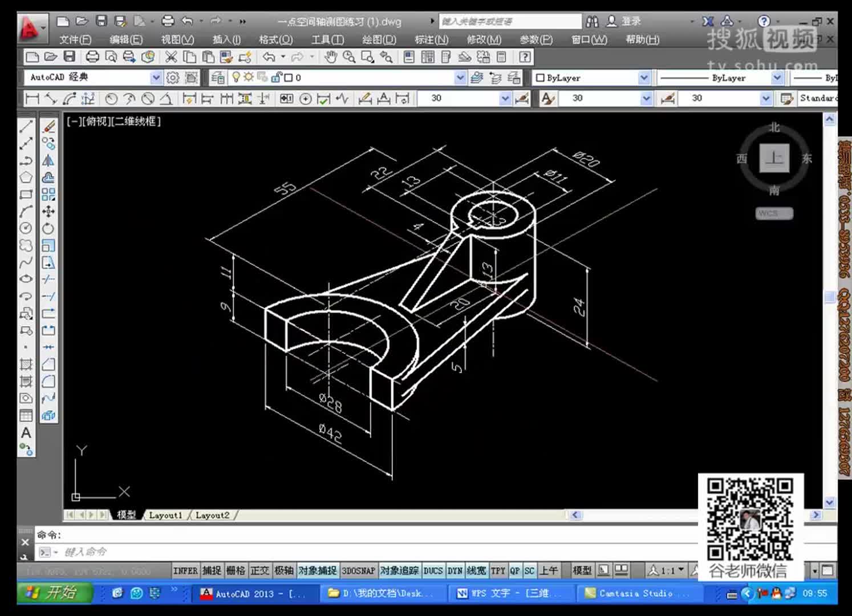852x616 pixels.
Task: Click the Layer Properties Manager icon
Action: (217, 78)
